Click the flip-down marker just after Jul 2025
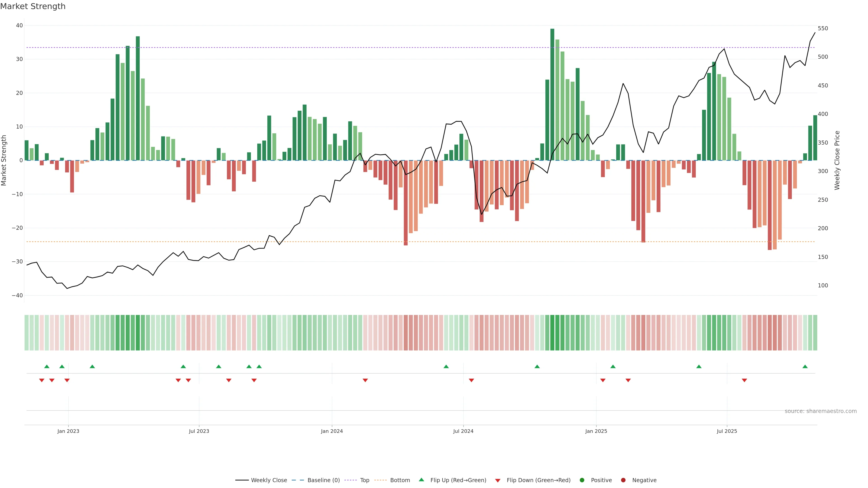This screenshot has width=868, height=488. click(x=744, y=380)
